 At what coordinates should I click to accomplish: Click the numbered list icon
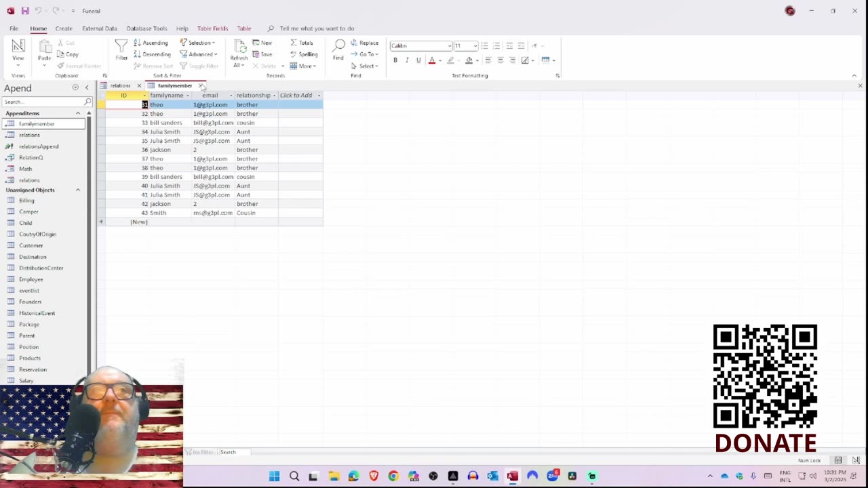tap(496, 45)
